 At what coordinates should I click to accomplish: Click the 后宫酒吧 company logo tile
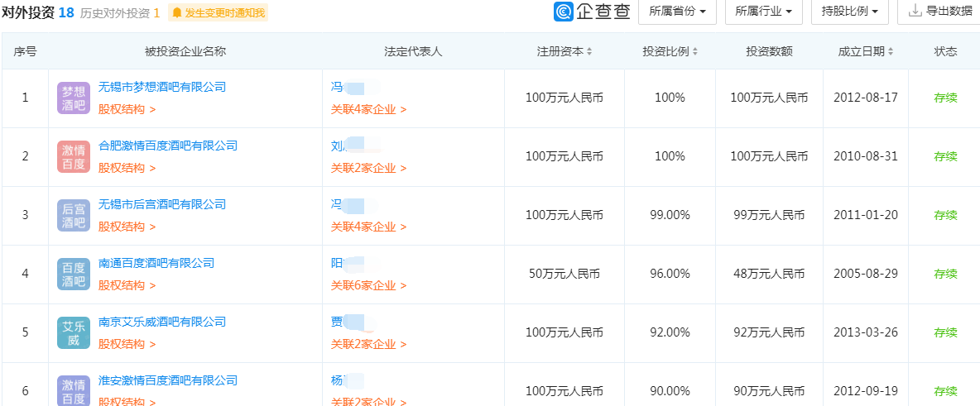[74, 216]
